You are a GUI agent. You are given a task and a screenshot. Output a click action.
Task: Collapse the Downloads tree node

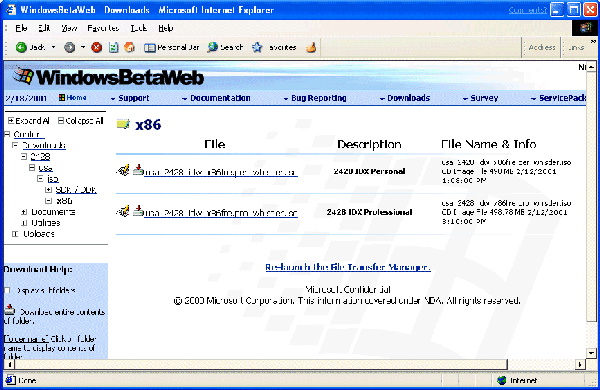click(x=15, y=145)
